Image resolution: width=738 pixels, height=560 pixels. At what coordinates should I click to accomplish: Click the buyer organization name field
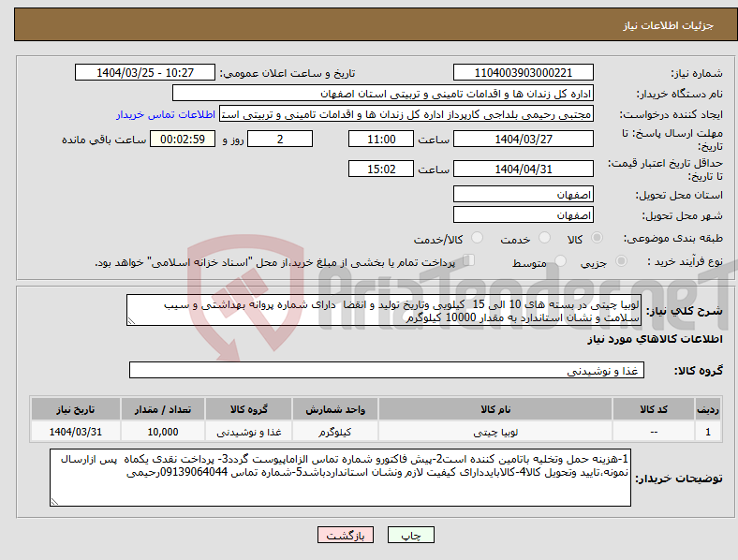coord(383,93)
